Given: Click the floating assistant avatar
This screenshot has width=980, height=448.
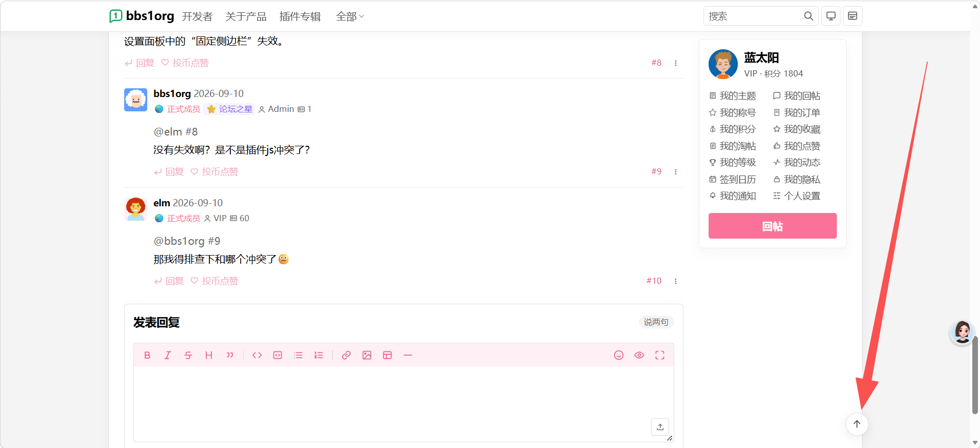Looking at the screenshot, I should pyautogui.click(x=962, y=333).
